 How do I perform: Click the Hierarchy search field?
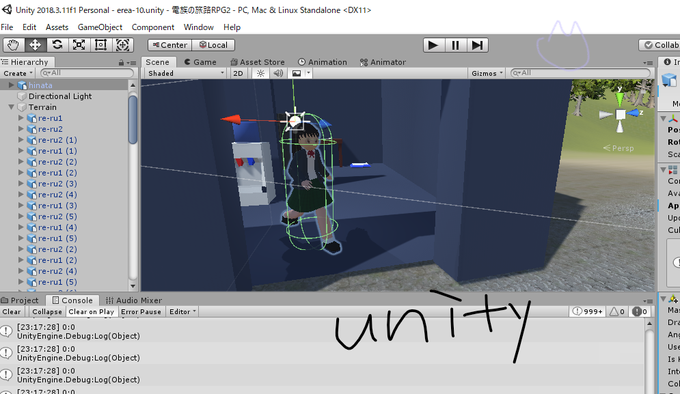[87, 73]
